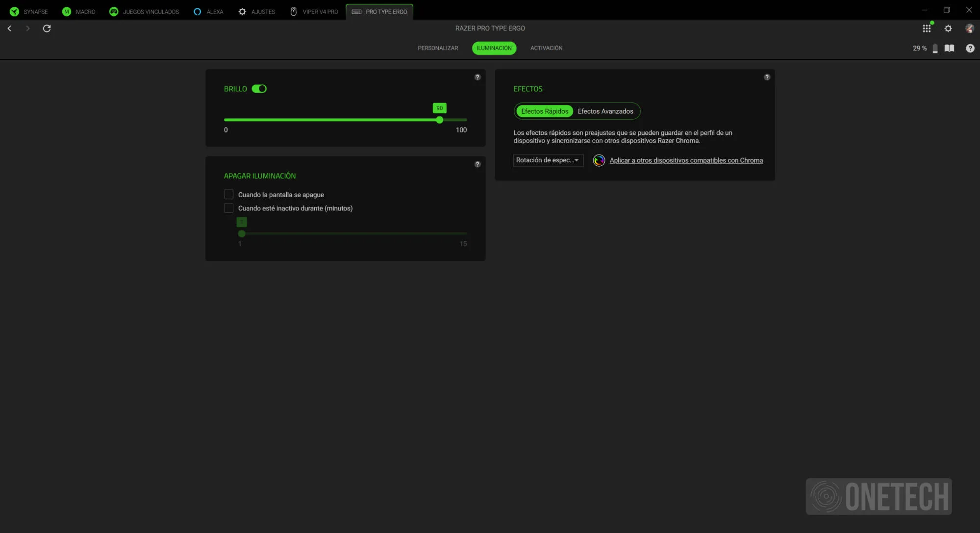The width and height of the screenshot is (980, 533).
Task: Open the apps grid launcher icon
Action: coord(927,28)
